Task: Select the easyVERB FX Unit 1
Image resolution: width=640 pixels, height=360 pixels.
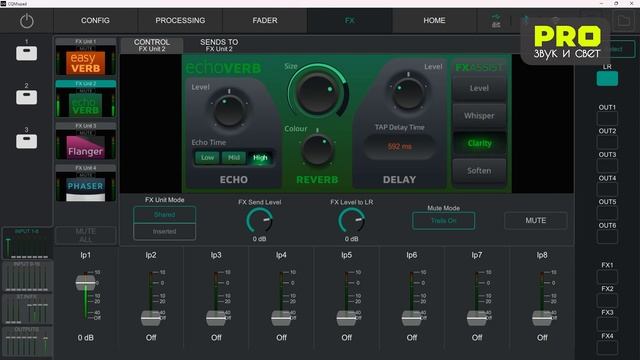Action: tap(86, 57)
